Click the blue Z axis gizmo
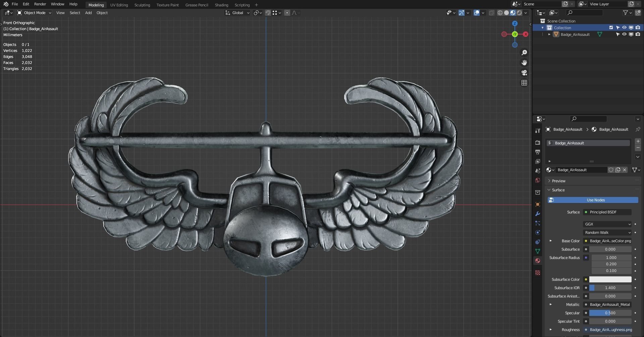The height and width of the screenshot is (337, 644). click(515, 23)
